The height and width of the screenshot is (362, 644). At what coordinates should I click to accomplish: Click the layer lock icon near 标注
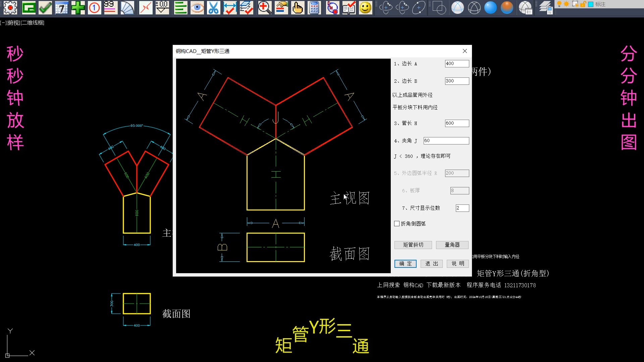pyautogui.click(x=583, y=4)
